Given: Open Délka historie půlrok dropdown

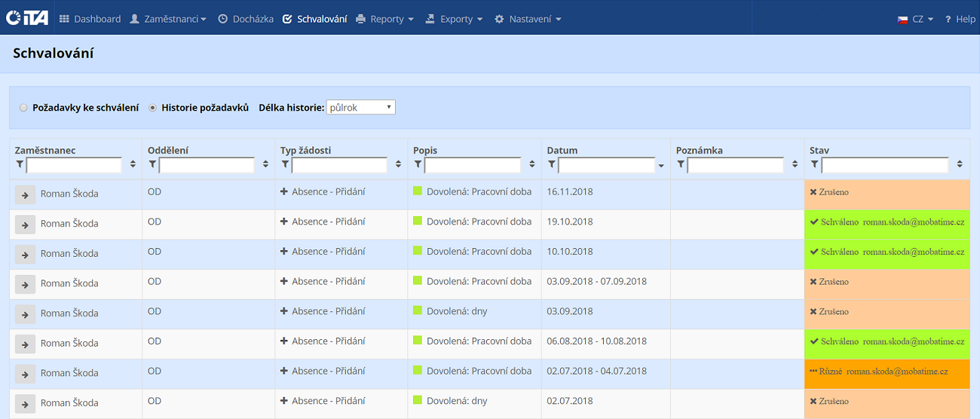Looking at the screenshot, I should tap(360, 108).
